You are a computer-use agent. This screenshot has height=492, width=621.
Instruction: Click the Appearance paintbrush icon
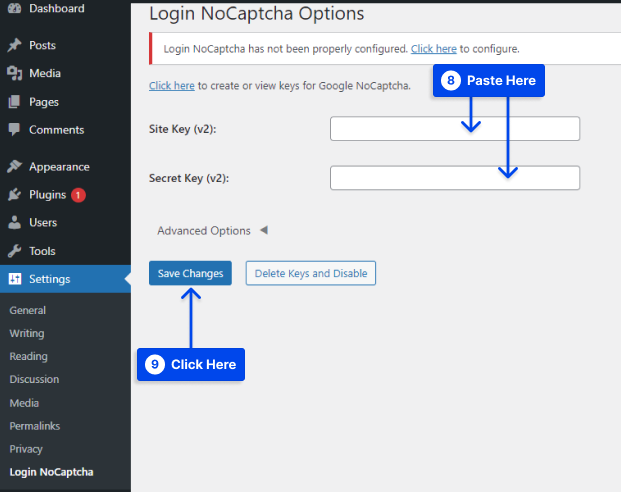(15, 166)
